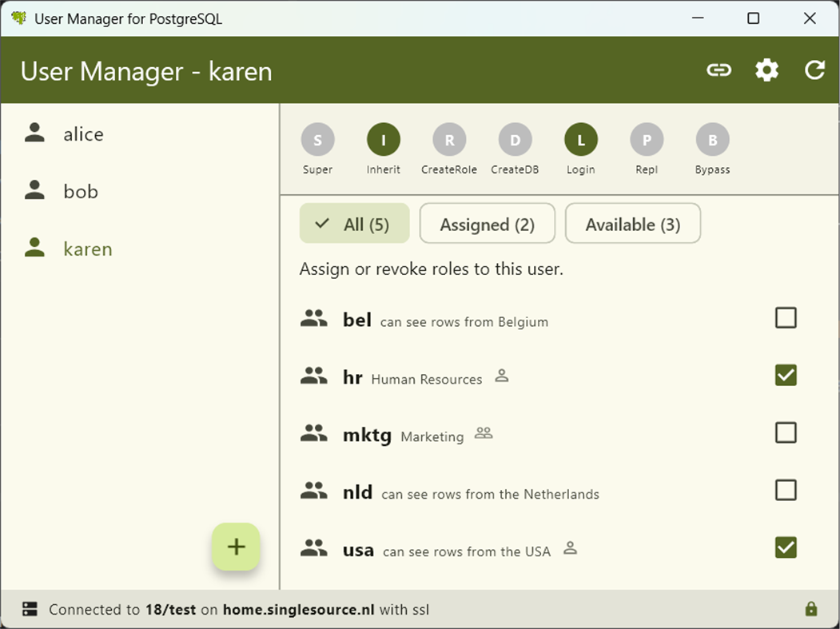
Task: Revoke the usa role checkbox
Action: tap(786, 547)
